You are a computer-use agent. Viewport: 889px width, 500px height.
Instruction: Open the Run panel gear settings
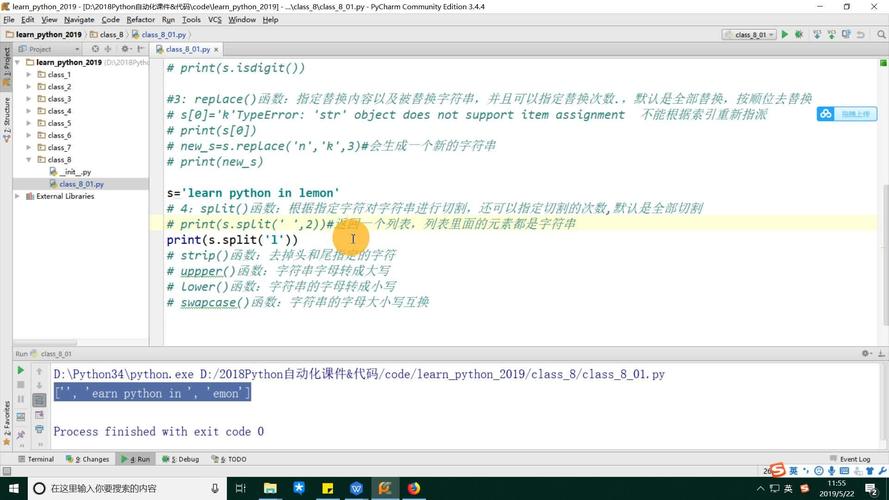pos(866,353)
